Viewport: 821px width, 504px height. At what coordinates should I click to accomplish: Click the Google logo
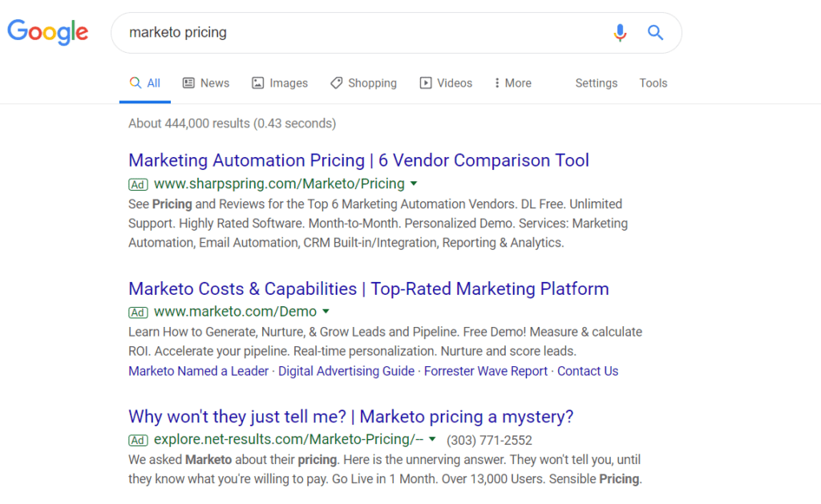[x=47, y=32]
